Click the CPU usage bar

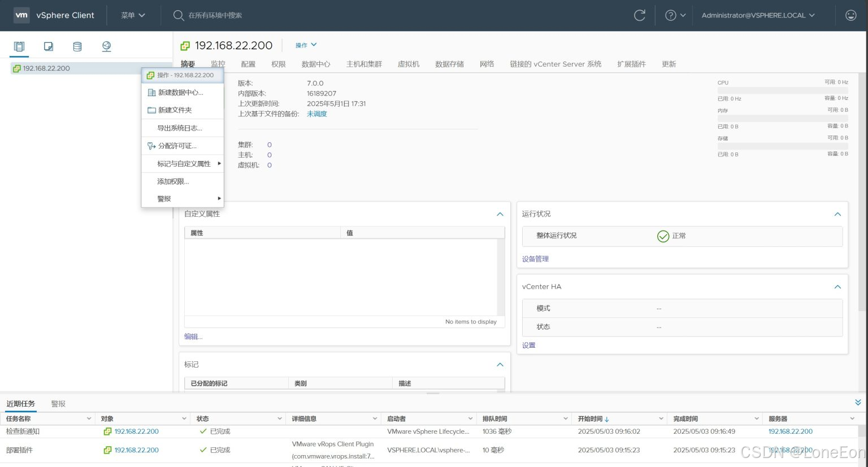783,90
